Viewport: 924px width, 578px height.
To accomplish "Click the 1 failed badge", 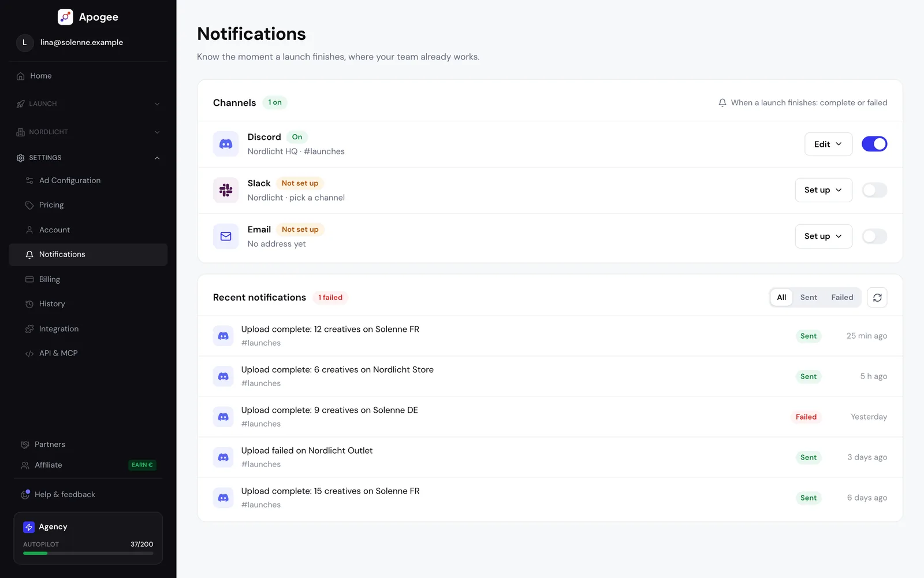I will tap(330, 297).
